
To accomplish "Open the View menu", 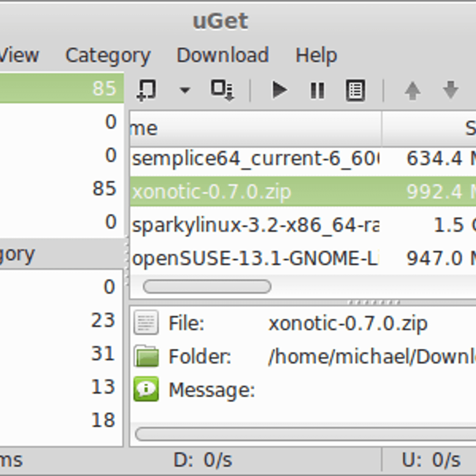I will [x=19, y=55].
